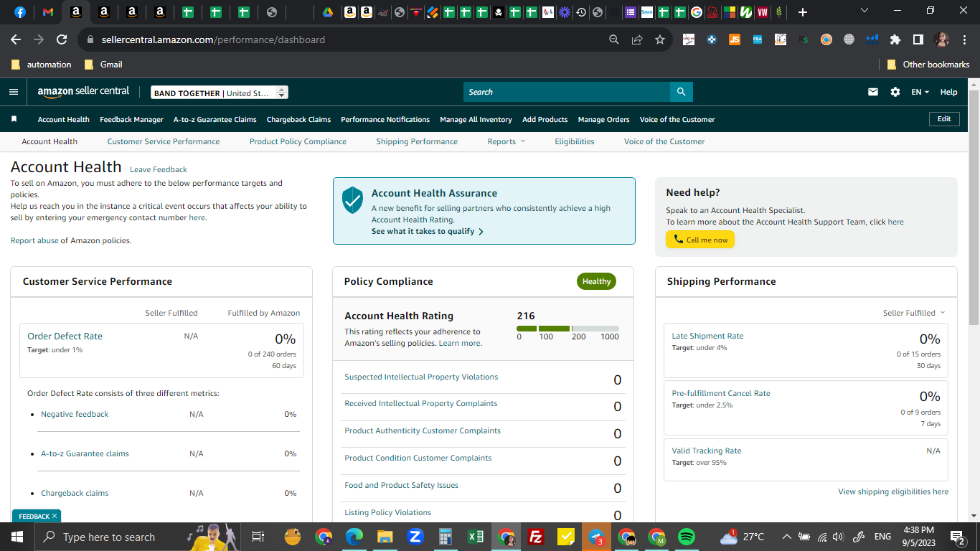Reload the current page
The height and width of the screenshot is (551, 980).
(x=62, y=39)
